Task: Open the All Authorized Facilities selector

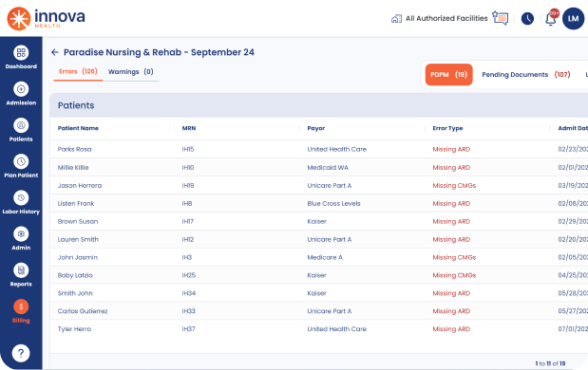Action: pos(439,18)
